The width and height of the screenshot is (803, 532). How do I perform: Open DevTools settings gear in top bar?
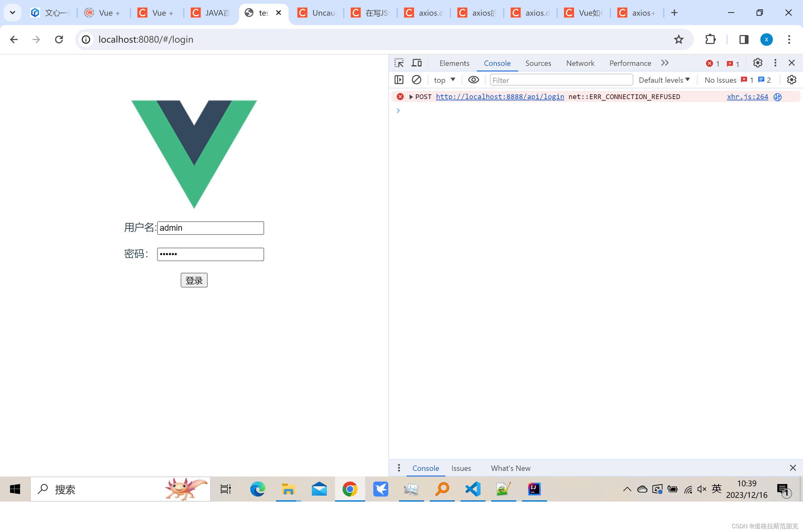758,63
